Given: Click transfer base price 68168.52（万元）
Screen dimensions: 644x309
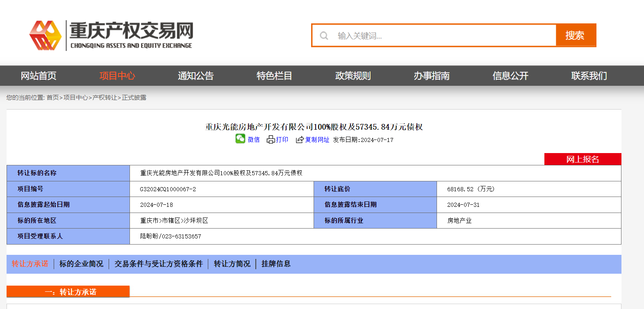Looking at the screenshot, I should pyautogui.click(x=471, y=189).
